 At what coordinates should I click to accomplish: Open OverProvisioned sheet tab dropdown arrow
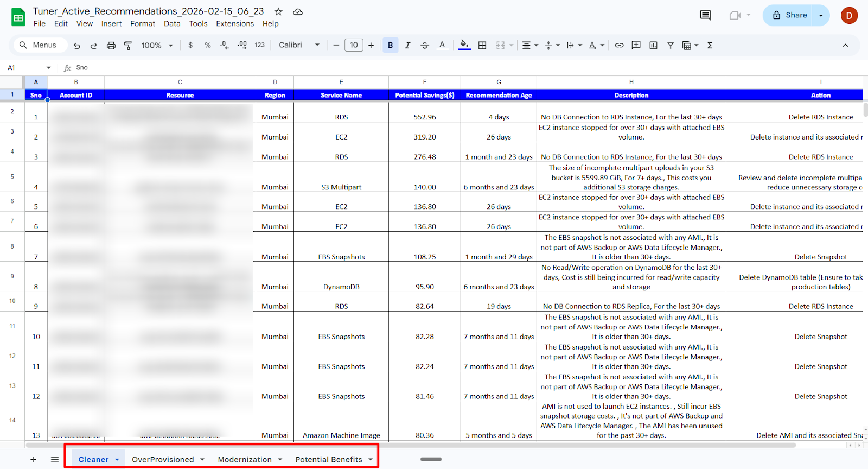click(202, 460)
